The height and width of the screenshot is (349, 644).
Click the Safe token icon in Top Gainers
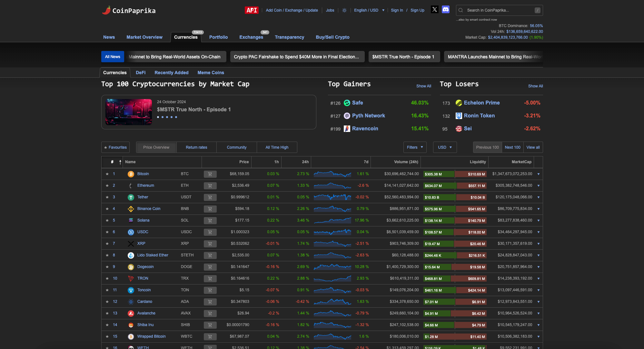(x=347, y=103)
